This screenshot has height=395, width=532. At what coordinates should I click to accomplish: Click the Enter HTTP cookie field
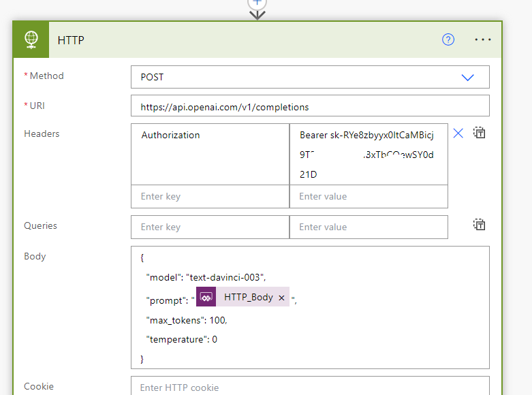pos(310,388)
